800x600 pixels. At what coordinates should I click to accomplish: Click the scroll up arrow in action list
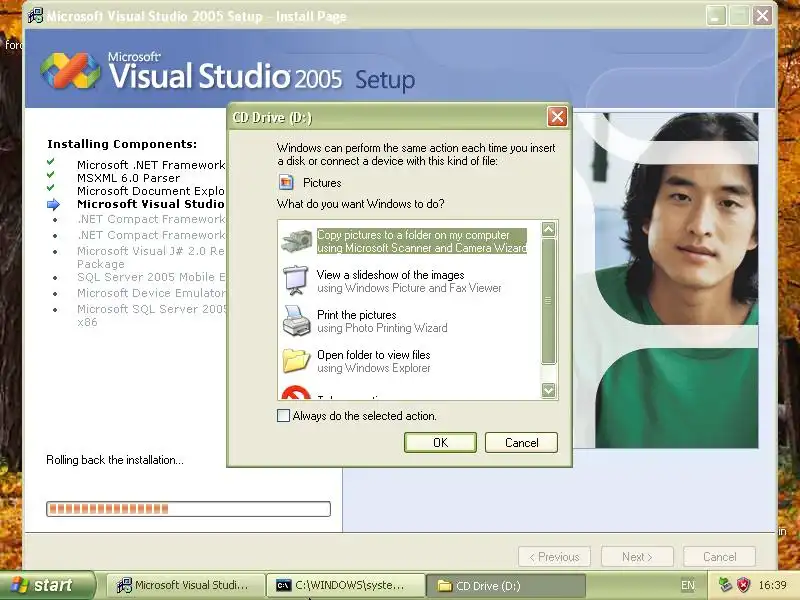[x=548, y=230]
